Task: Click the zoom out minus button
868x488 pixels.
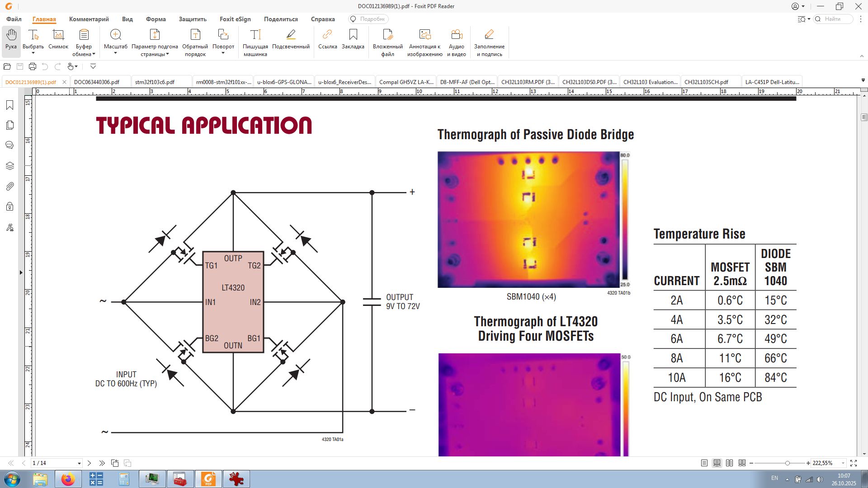Action: point(751,463)
